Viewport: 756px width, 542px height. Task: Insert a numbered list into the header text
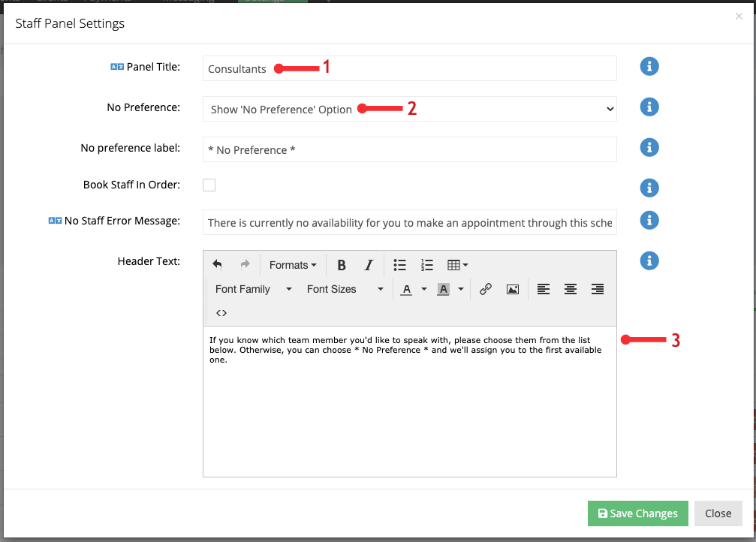click(x=427, y=264)
